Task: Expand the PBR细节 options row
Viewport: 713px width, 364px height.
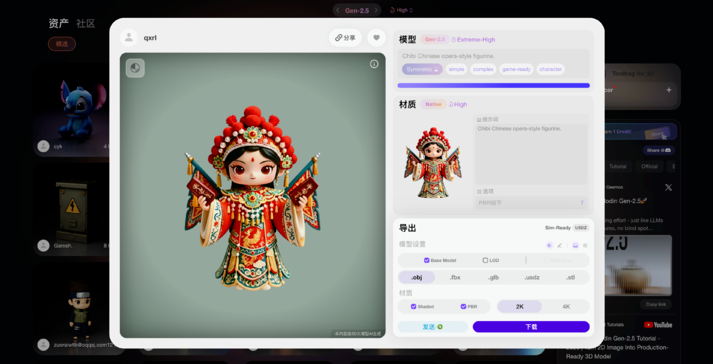Action: tap(531, 202)
